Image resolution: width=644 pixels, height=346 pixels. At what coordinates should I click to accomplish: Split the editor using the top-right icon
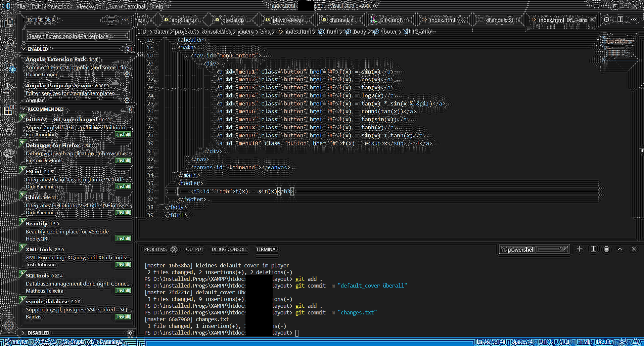coord(620,19)
